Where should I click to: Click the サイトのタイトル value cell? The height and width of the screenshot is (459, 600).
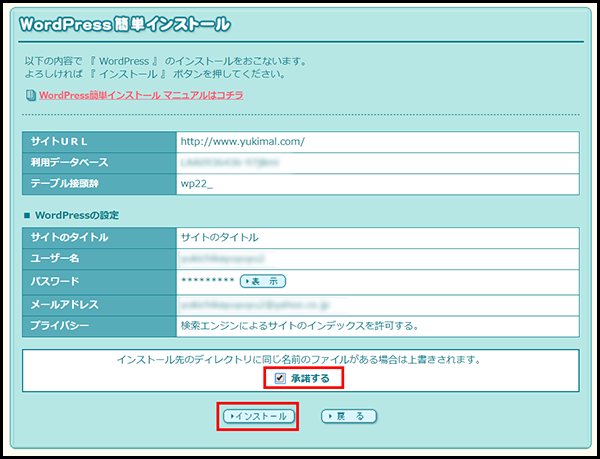218,238
